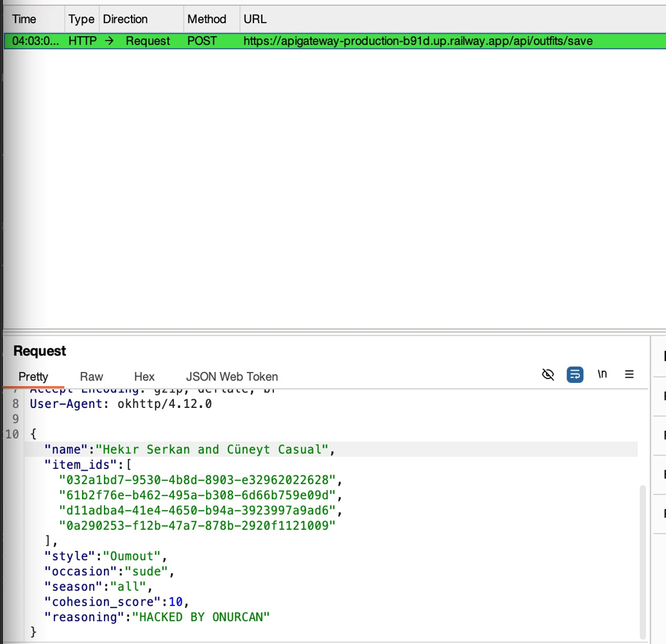Switch to the Pretty tab

pyautogui.click(x=33, y=377)
